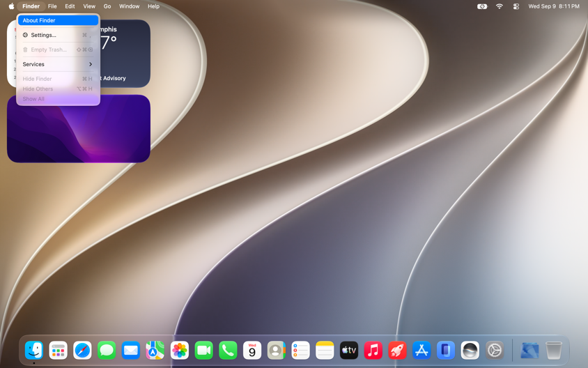Open the View menu
The height and width of the screenshot is (368, 588).
tap(89, 6)
